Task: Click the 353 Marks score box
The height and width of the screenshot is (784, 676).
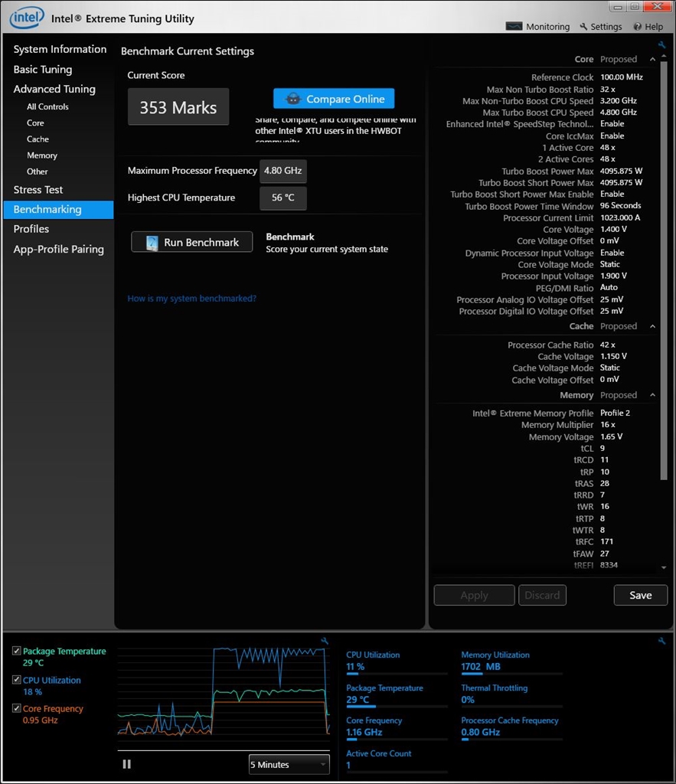Action: 178,107
